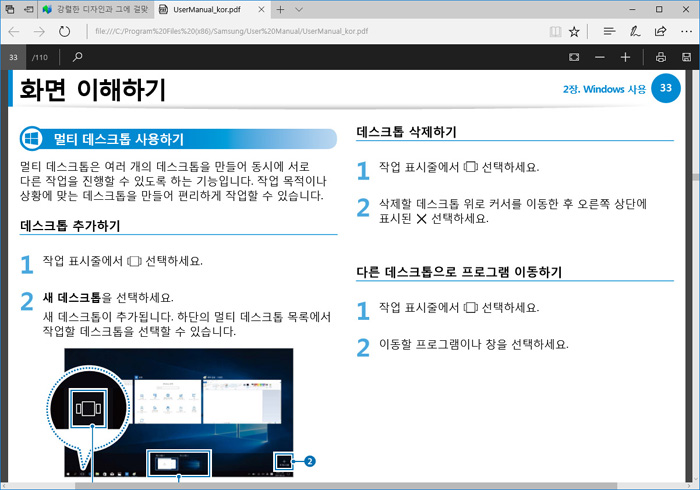Image resolution: width=700 pixels, height=490 pixels.
Task: Click the address bar with file URL
Action: pyautogui.click(x=300, y=31)
